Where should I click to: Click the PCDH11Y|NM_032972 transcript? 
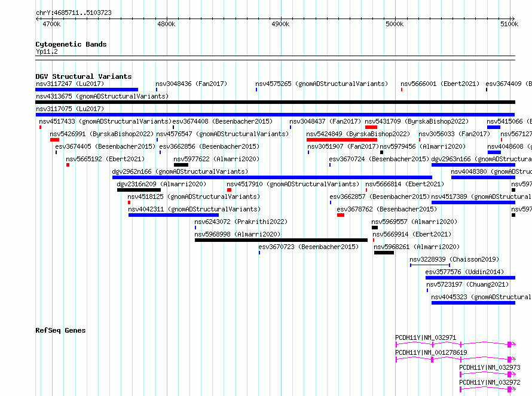coord(488,389)
